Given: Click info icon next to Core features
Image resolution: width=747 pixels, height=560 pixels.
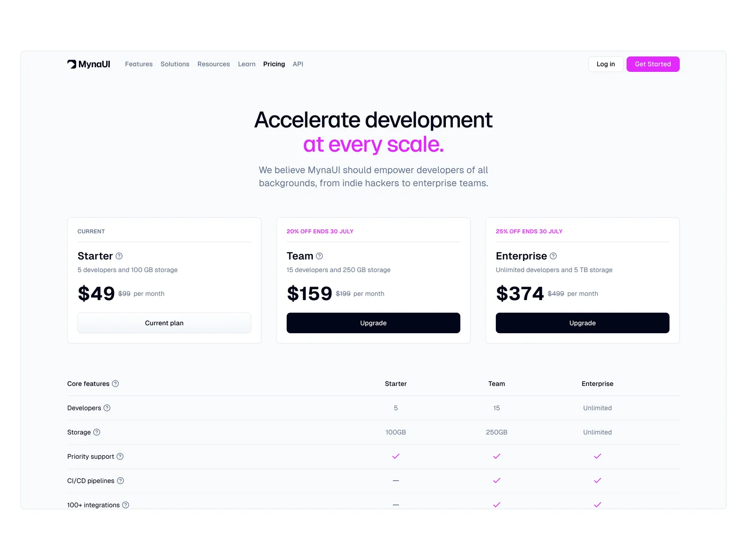Looking at the screenshot, I should click(x=115, y=384).
